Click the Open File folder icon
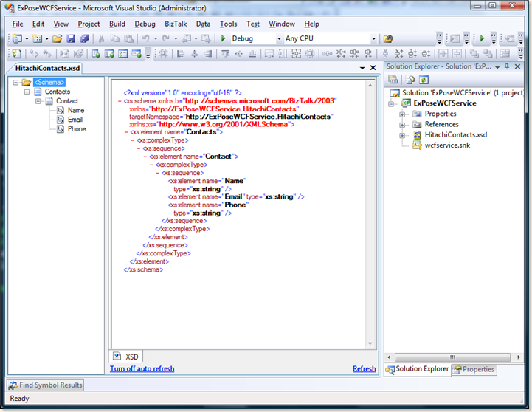The width and height of the screenshot is (532, 412). 58,38
